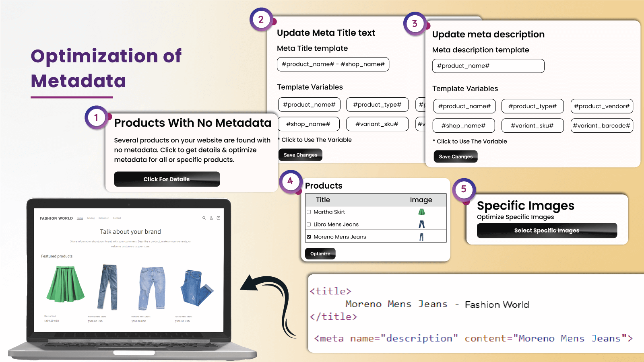
Task: Open the account icon on storefront
Action: click(x=211, y=218)
